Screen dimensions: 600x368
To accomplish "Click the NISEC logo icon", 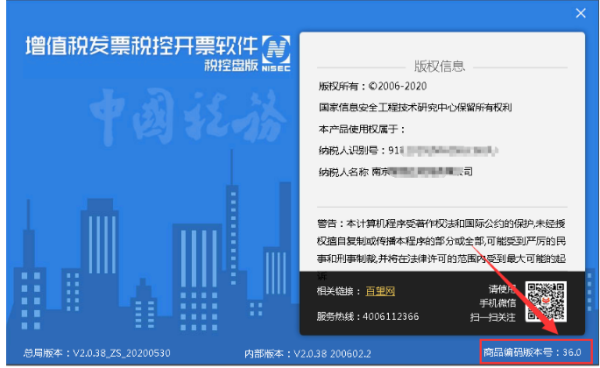I will [276, 53].
